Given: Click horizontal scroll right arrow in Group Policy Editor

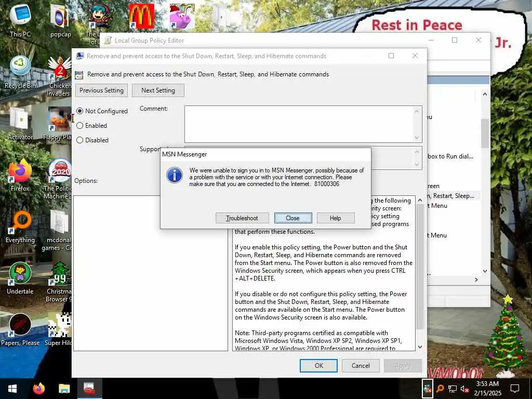Looking at the screenshot, I should (x=476, y=280).
